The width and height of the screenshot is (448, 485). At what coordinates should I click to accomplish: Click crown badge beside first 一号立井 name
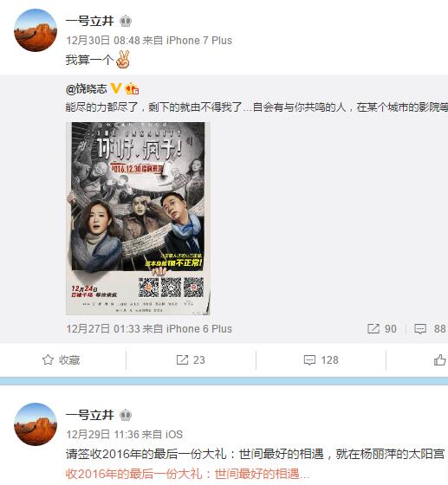tap(126, 21)
